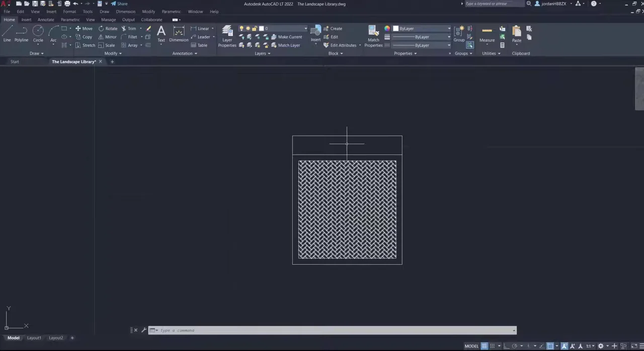The image size is (644, 351).
Task: Open the object color ByLayer dropdown
Action: click(422, 29)
